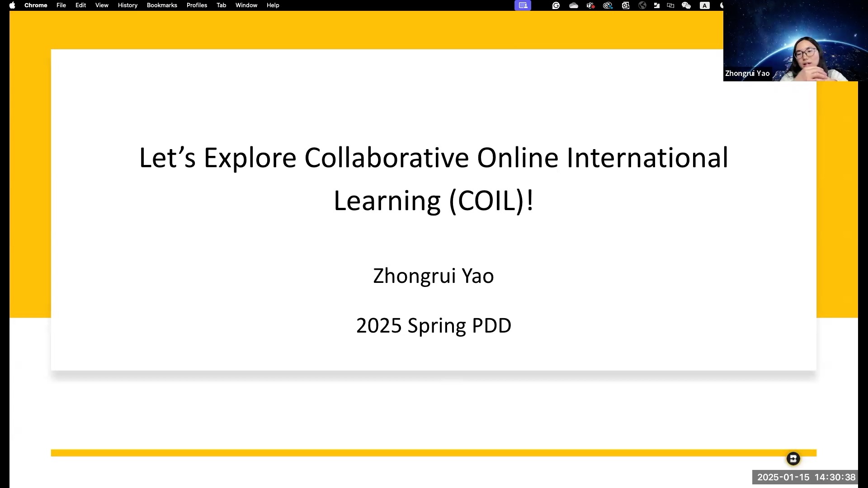The width and height of the screenshot is (868, 488).
Task: Click the 'Learning (COIL)!' title line
Action: pos(434,201)
